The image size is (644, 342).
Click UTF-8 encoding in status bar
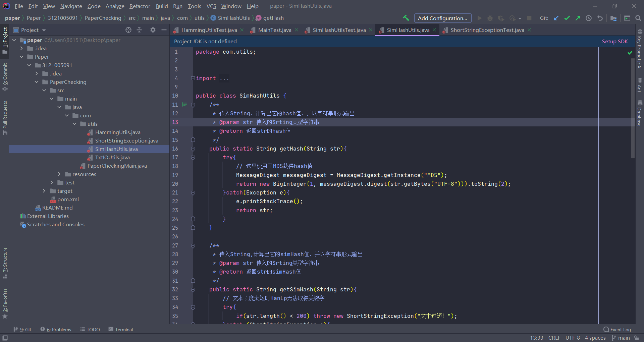pyautogui.click(x=573, y=338)
